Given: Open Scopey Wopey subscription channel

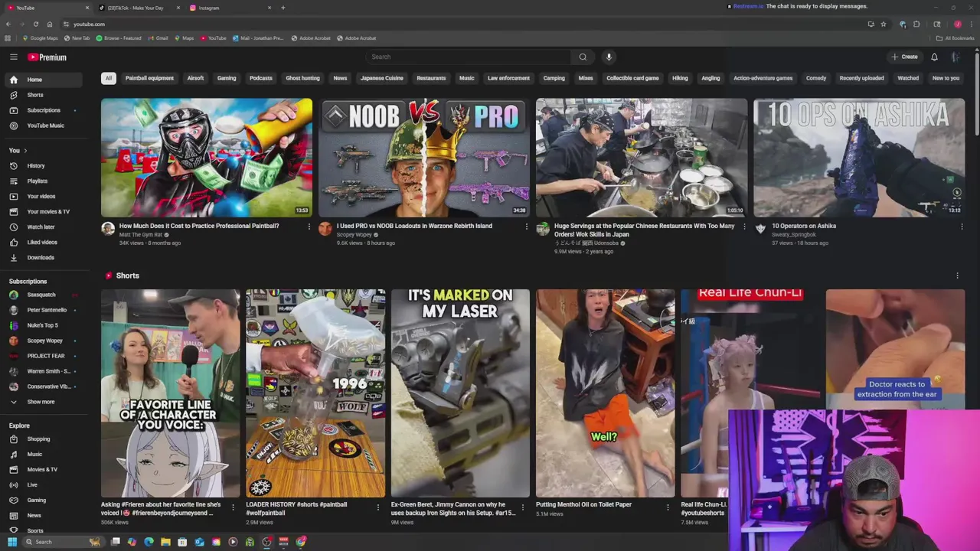Looking at the screenshot, I should 44,341.
